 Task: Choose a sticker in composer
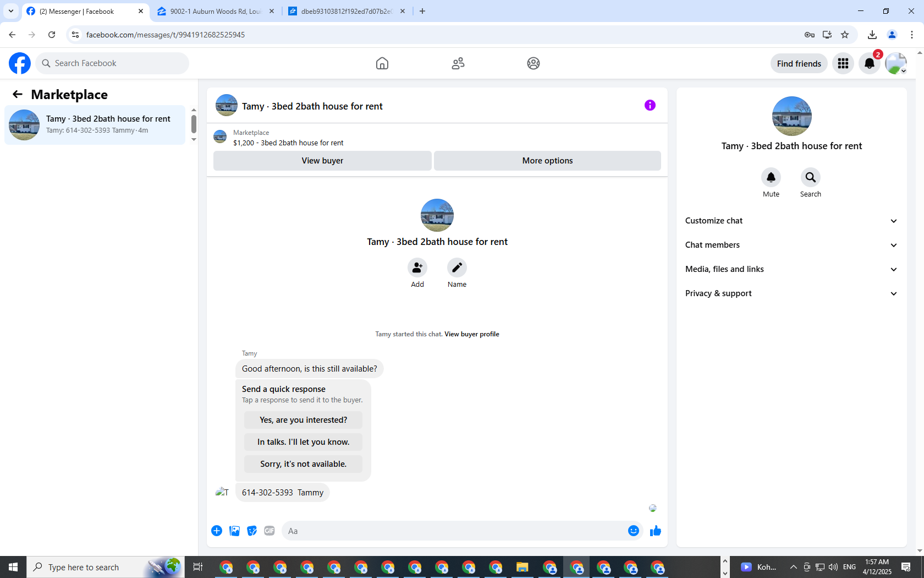pyautogui.click(x=252, y=531)
